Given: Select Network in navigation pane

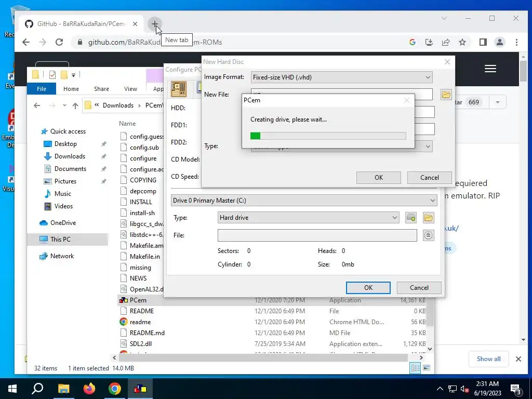Looking at the screenshot, I should pos(62,256).
